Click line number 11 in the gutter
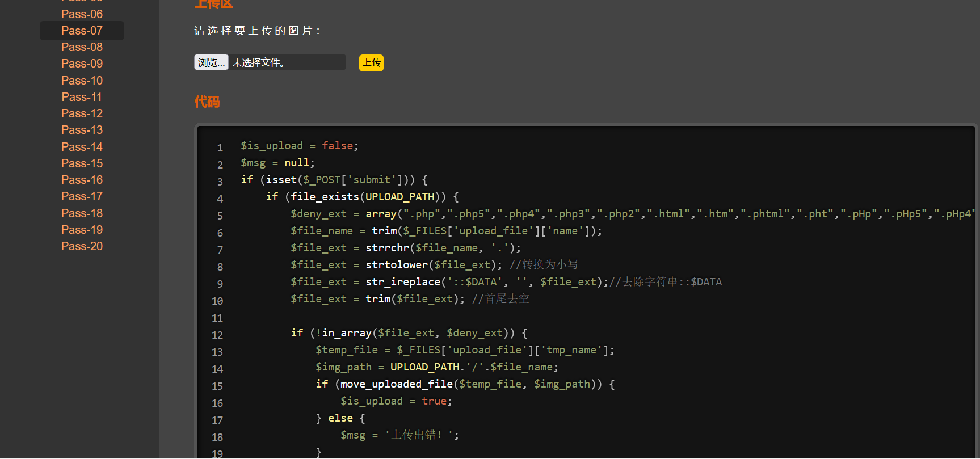 (217, 318)
